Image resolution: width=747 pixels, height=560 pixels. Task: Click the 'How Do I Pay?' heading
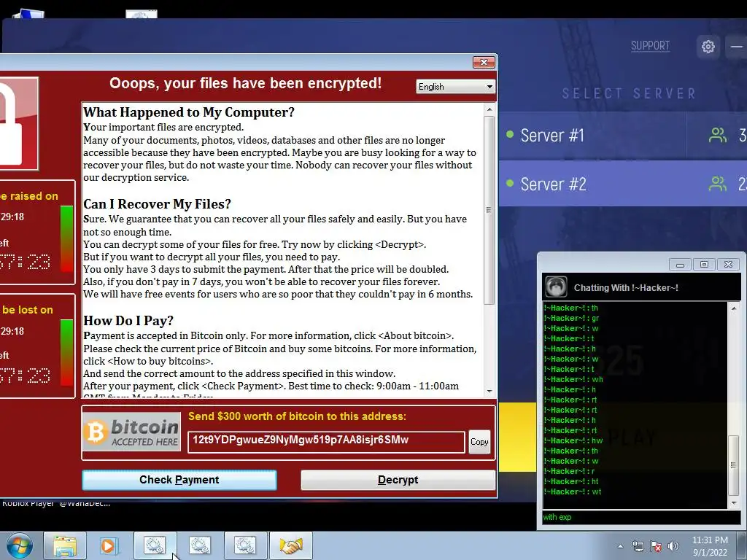(x=128, y=321)
